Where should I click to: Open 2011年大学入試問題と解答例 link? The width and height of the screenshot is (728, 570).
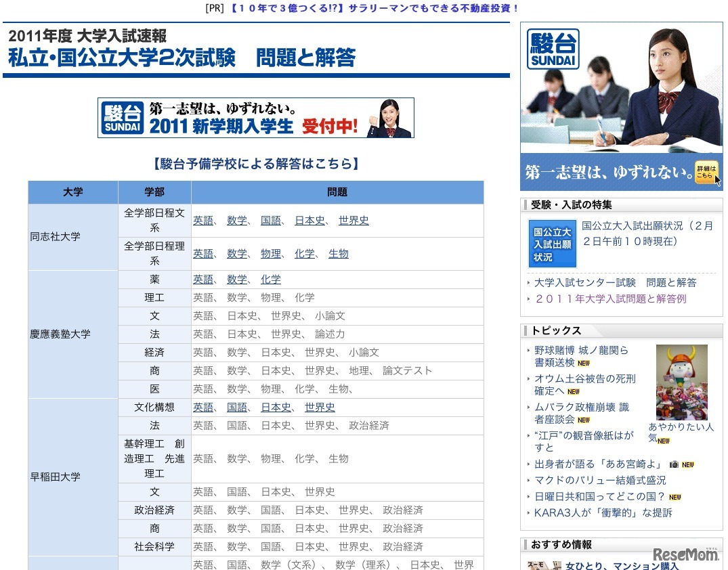(610, 299)
